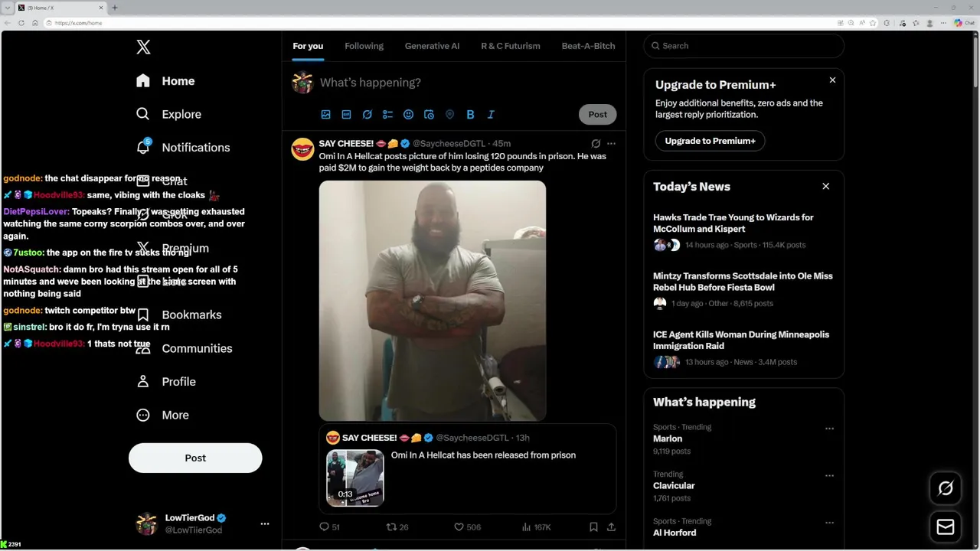Image resolution: width=980 pixels, height=551 pixels.
Task: Reload the page in browser toolbar
Action: tap(21, 23)
